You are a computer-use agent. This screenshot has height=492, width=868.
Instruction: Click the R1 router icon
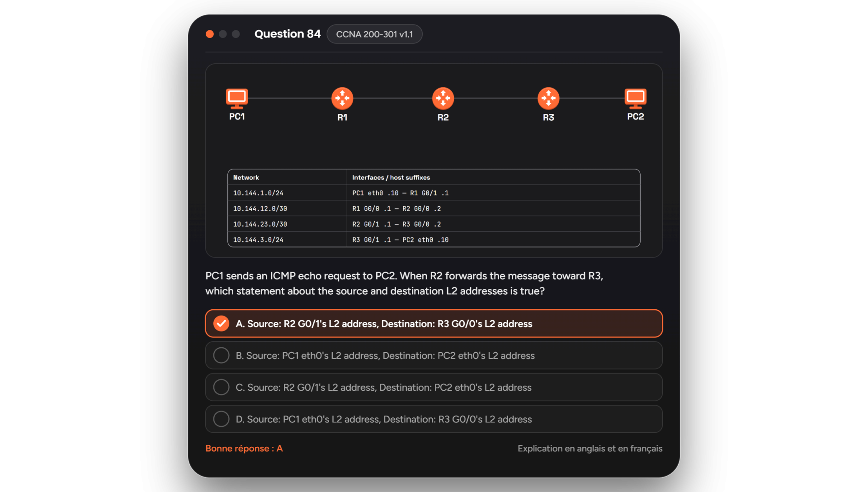[342, 98]
